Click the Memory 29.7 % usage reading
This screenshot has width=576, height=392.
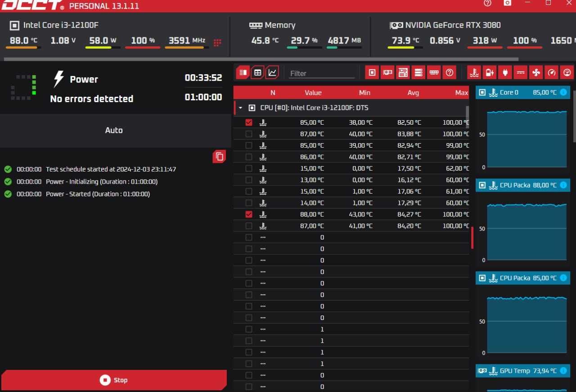tap(304, 41)
